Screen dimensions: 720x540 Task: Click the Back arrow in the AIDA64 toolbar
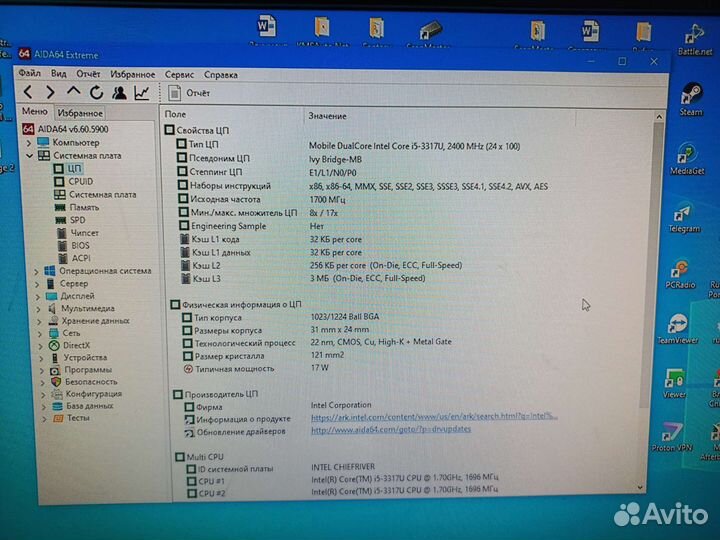click(x=28, y=92)
